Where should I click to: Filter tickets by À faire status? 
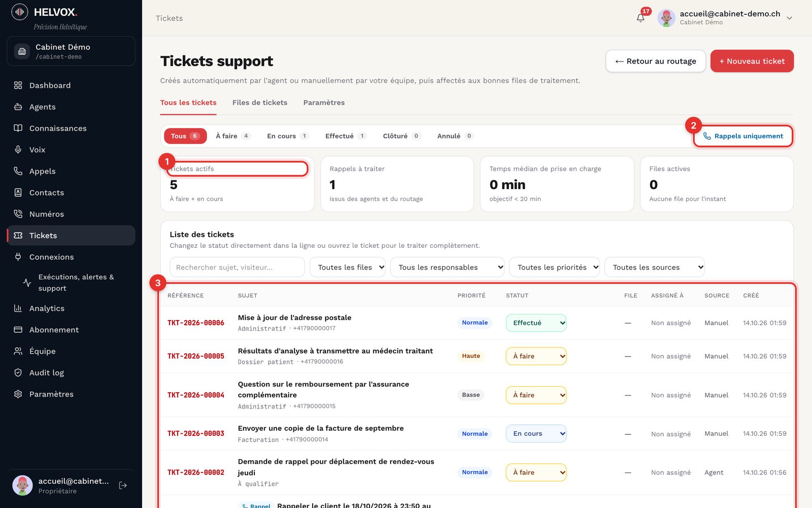(x=233, y=136)
